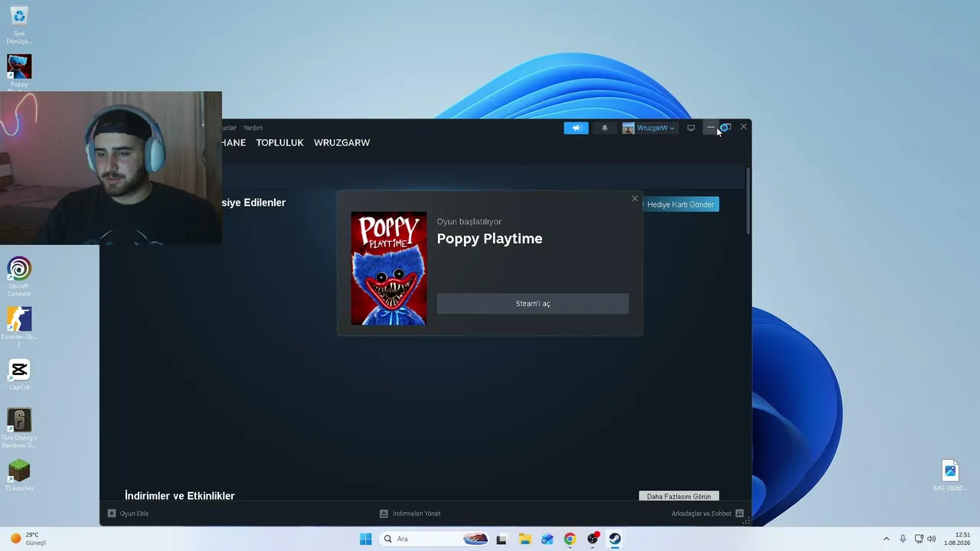The height and width of the screenshot is (551, 980).
Task: Select the Geri Dönüşüm recycle bin icon
Action: 19,25
